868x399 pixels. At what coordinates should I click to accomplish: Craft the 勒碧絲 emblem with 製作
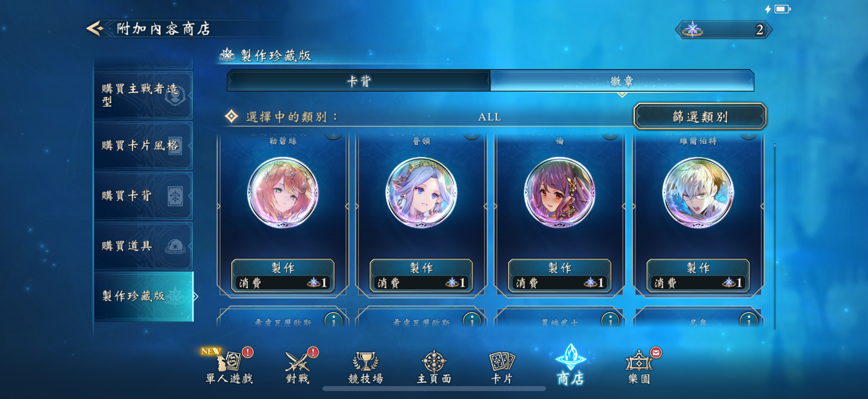(283, 275)
